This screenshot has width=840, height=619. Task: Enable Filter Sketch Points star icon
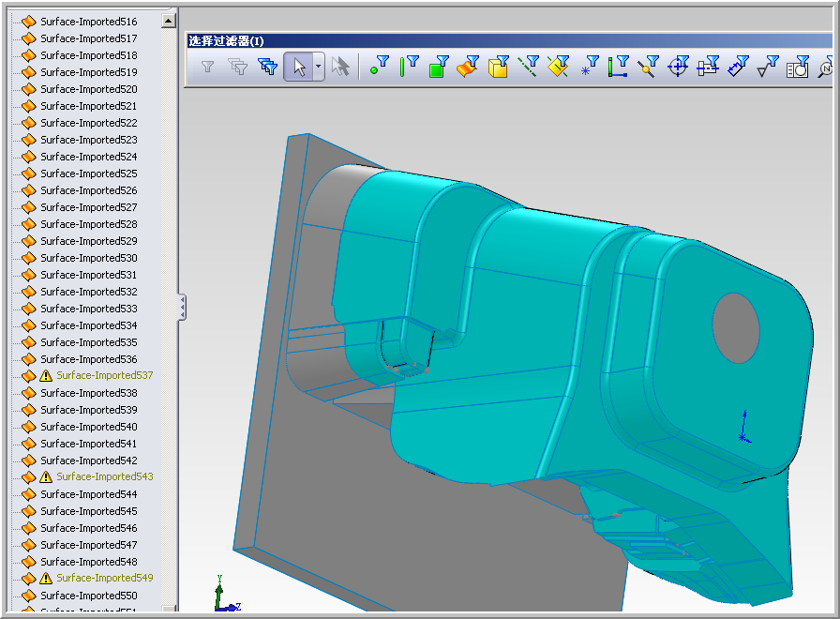point(590,67)
